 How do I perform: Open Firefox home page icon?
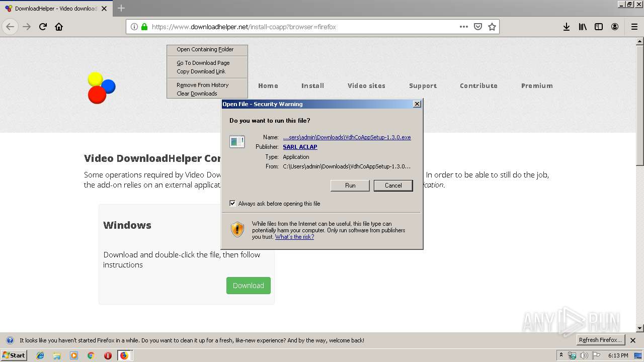click(x=59, y=27)
